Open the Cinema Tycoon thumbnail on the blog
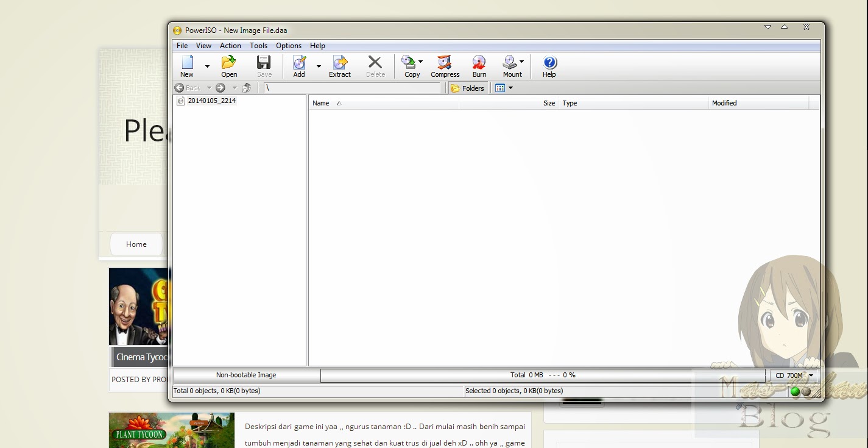 click(x=139, y=307)
